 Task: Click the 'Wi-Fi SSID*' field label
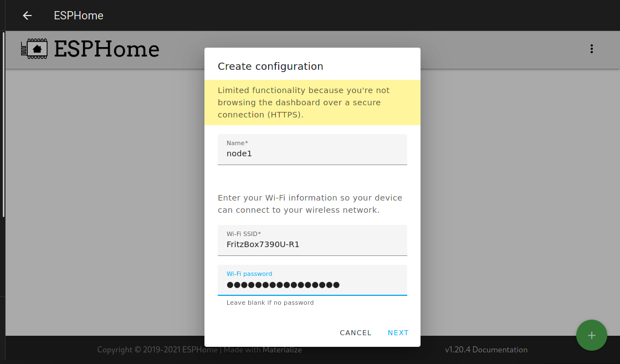tap(243, 234)
